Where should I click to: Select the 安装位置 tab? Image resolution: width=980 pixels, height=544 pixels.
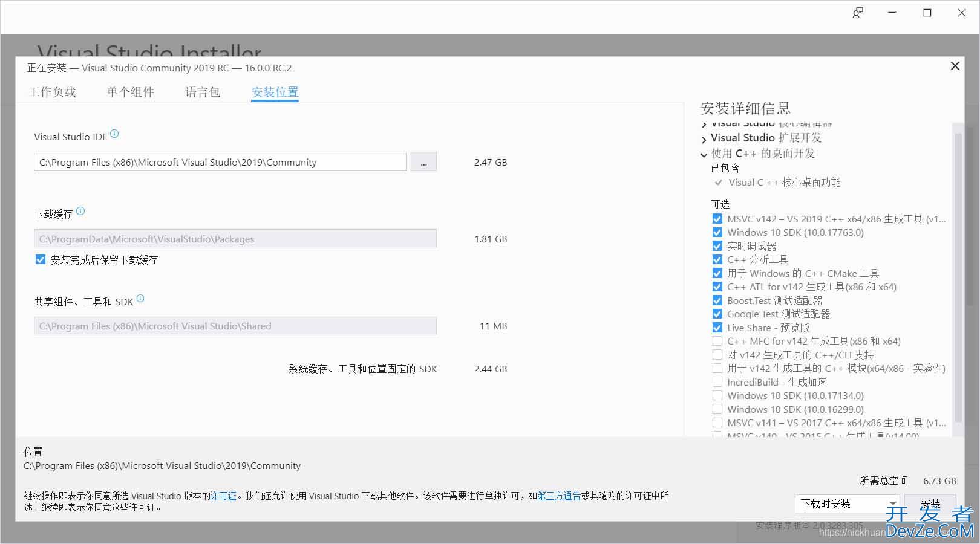click(275, 92)
